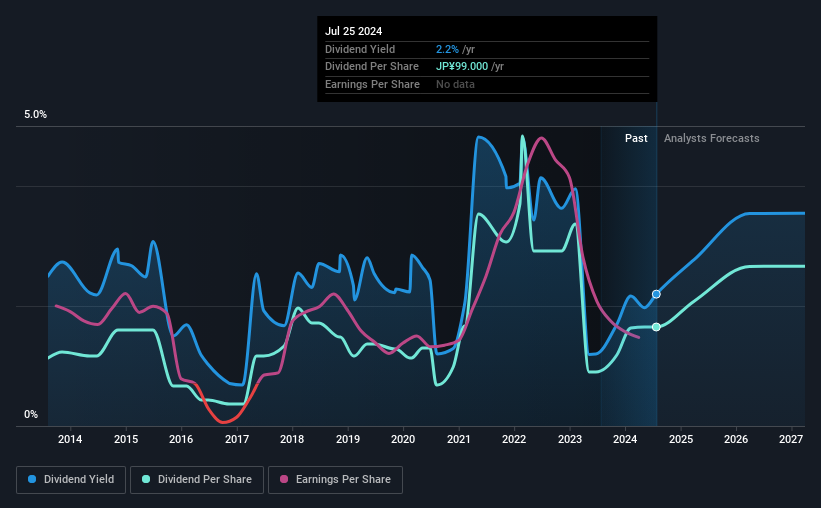Click the 5.0% y-axis label
Viewport: 821px width, 508px height.
click(36, 114)
